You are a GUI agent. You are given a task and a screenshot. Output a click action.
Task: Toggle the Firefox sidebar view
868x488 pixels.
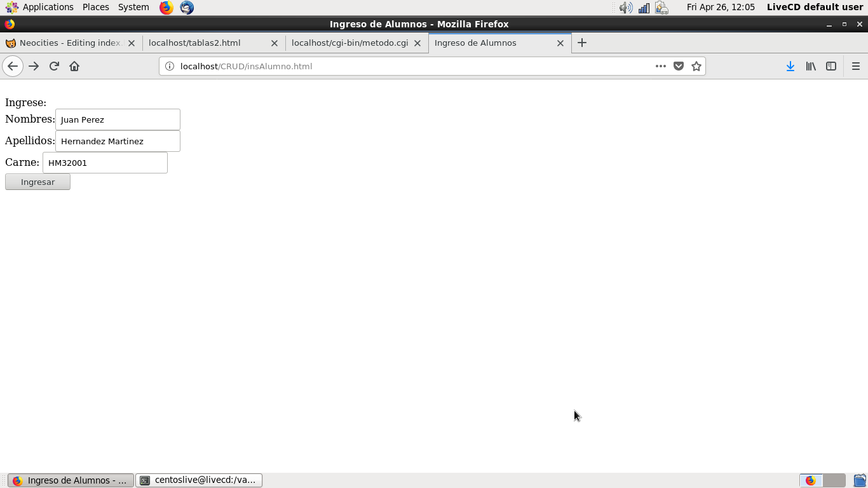[831, 66]
